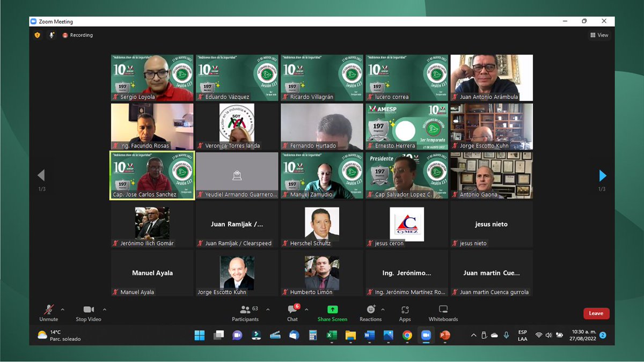Select jesus ceron's CyMEZ logo tile
This screenshot has width=644, height=362.
407,224
